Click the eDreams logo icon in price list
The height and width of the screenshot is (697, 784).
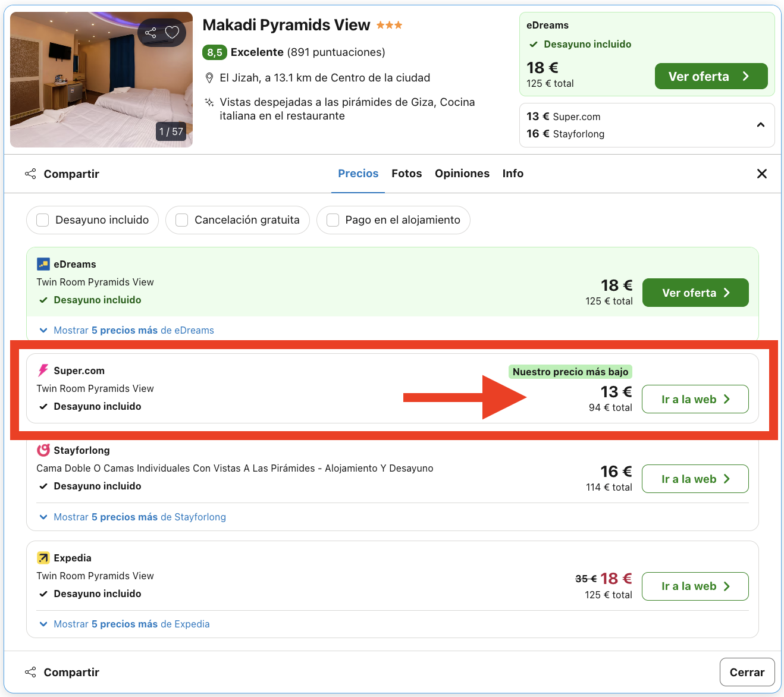tap(43, 264)
